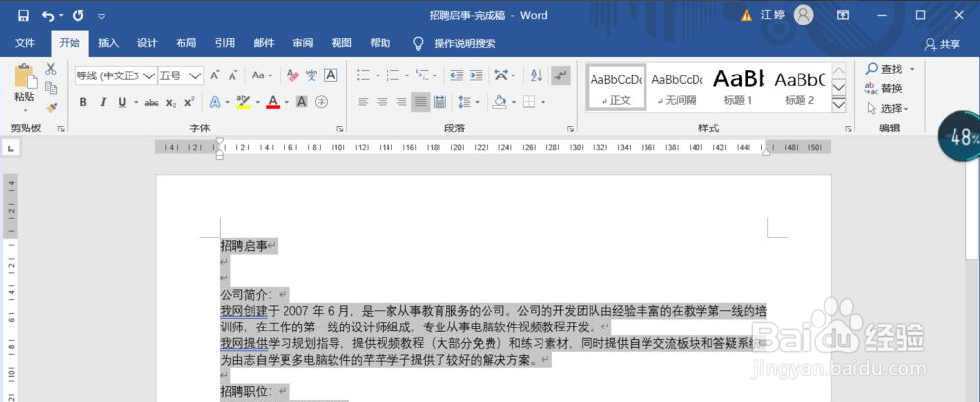The image size is (980, 402).
Task: Toggle strikethrough abc formatting
Action: tap(151, 102)
